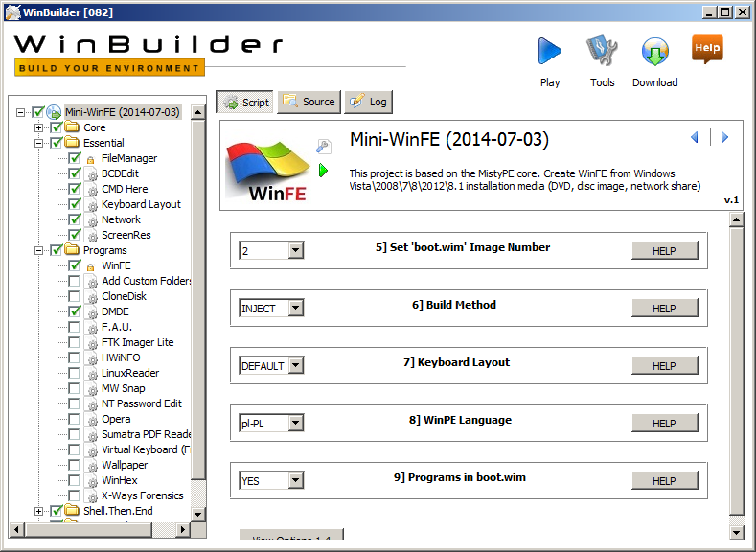Select the F.A.U. tree item

pyautogui.click(x=117, y=327)
